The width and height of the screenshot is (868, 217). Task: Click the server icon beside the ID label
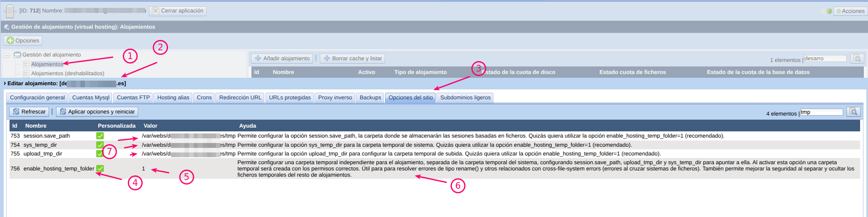click(x=10, y=11)
